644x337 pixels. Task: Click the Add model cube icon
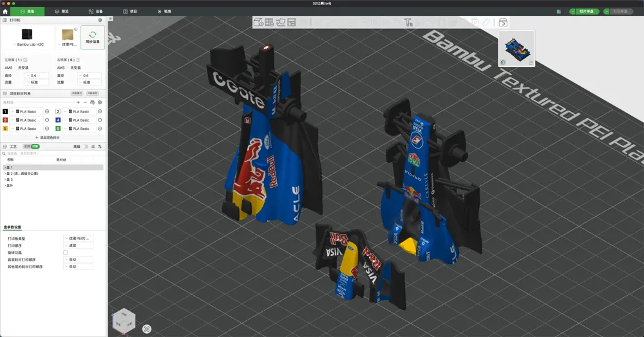click(258, 22)
